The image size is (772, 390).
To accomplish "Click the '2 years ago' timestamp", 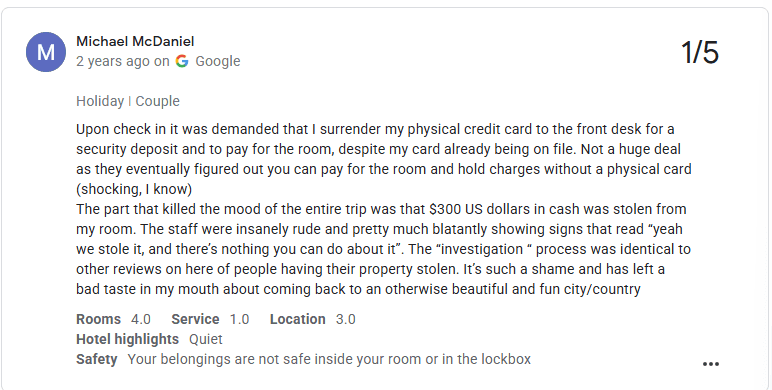I will pyautogui.click(x=113, y=61).
